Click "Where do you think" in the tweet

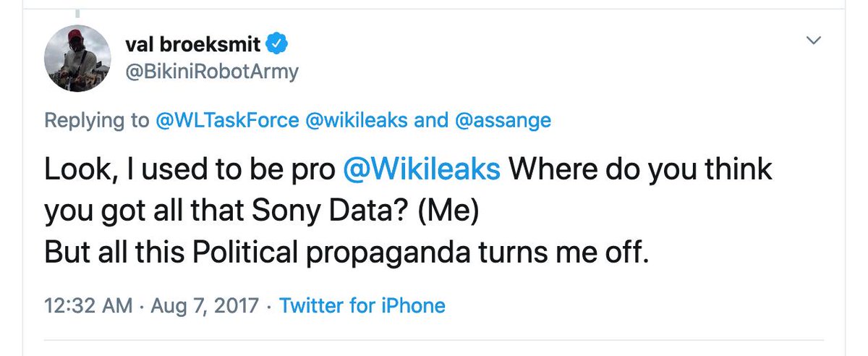pos(641,169)
